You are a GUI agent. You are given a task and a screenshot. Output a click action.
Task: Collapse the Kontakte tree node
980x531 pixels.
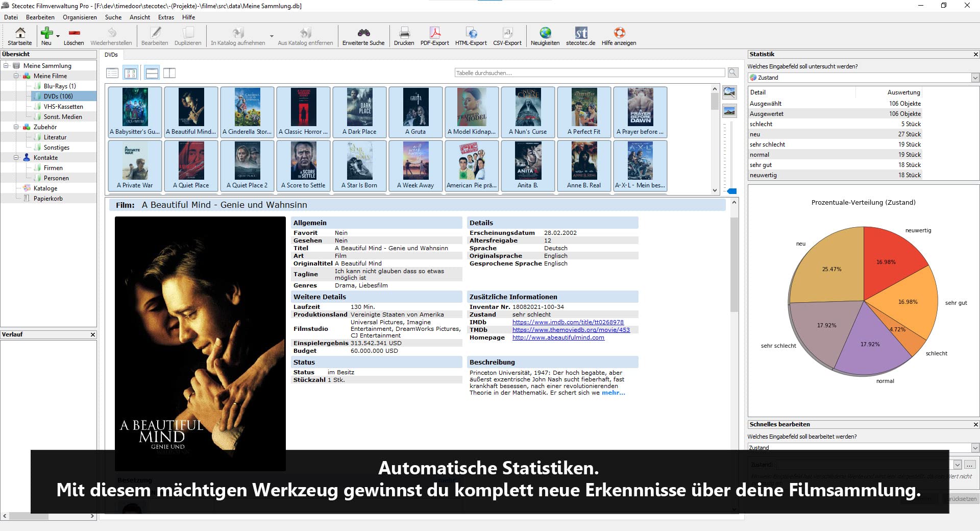coord(16,157)
